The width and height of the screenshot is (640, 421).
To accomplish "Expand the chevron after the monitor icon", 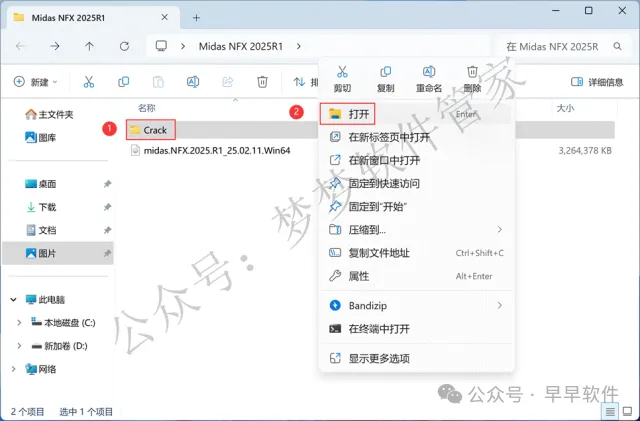I will [x=183, y=47].
